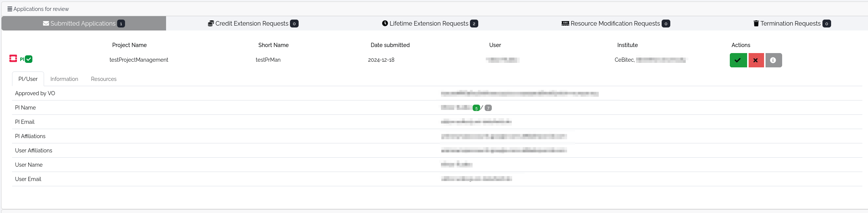Switch to Credit Extension Requests tab
The image size is (868, 213).
[253, 23]
